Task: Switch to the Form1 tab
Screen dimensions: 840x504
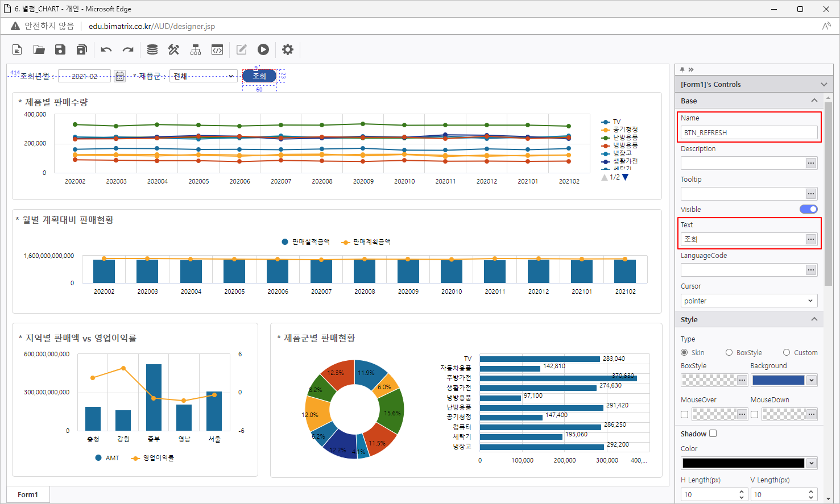Action: (28, 494)
